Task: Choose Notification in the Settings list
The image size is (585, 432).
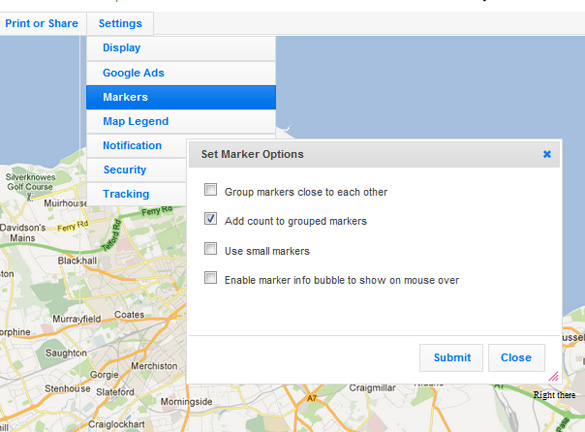Action: (137, 145)
